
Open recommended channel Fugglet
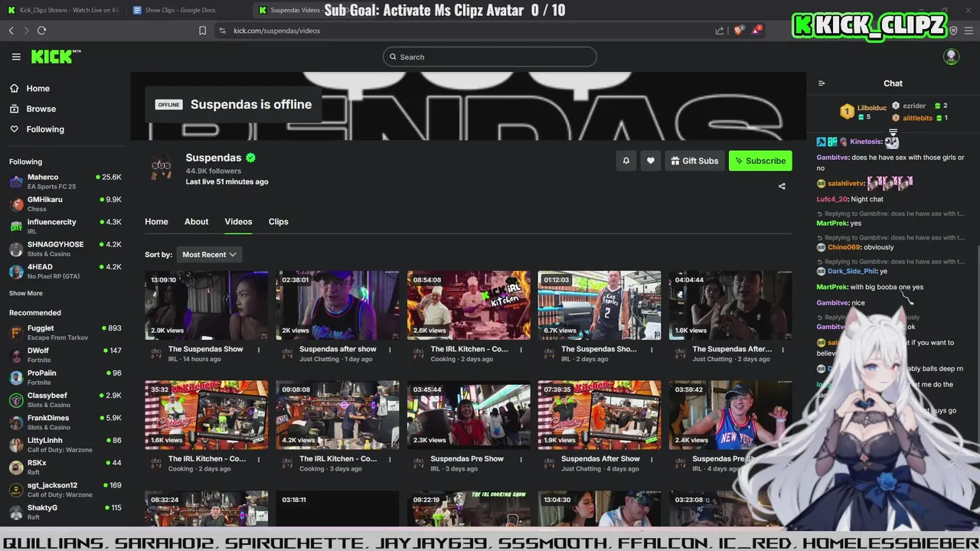click(65, 332)
